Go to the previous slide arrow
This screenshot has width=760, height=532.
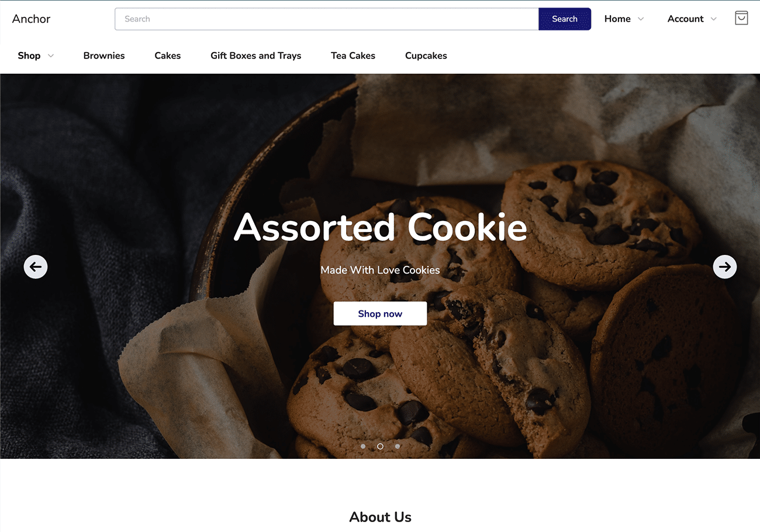point(36,267)
